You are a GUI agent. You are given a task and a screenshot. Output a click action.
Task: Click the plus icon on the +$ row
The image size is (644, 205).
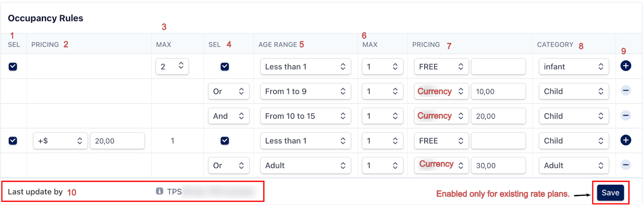tap(625, 140)
